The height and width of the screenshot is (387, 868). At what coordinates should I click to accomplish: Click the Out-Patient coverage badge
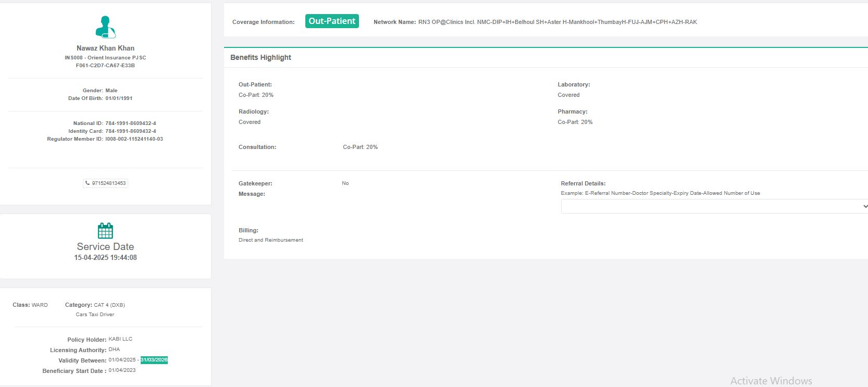tap(332, 21)
